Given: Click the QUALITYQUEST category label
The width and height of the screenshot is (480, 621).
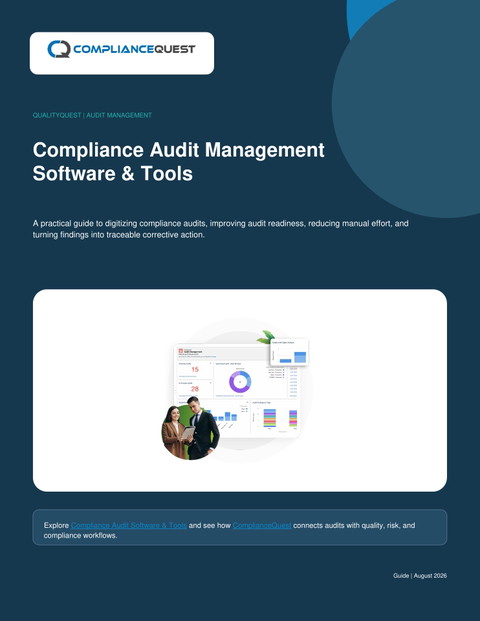Looking at the screenshot, I should pos(57,115).
